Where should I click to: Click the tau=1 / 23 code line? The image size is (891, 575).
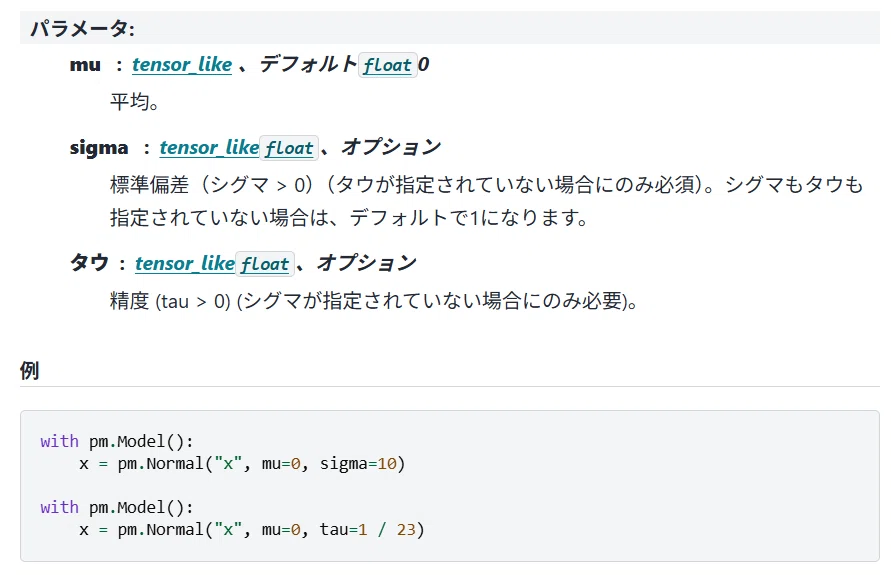[x=252, y=530]
